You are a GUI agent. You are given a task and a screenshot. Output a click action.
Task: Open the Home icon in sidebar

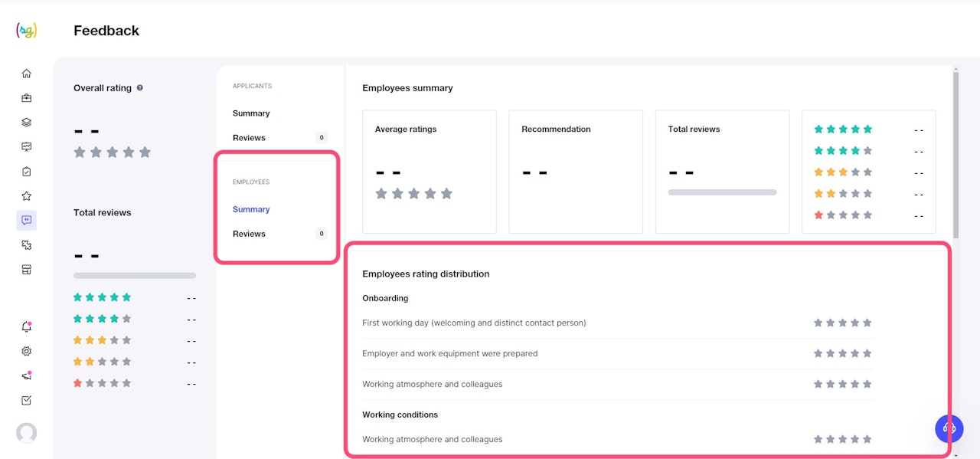(27, 74)
